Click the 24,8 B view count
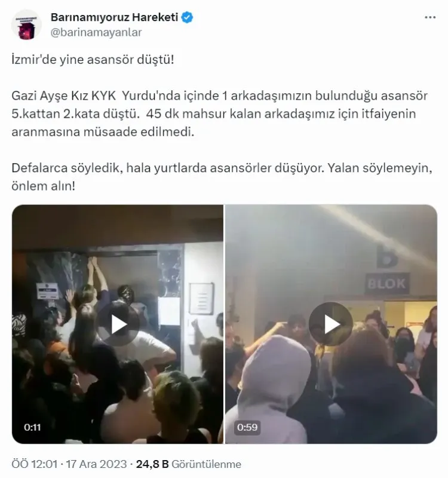 (152, 464)
